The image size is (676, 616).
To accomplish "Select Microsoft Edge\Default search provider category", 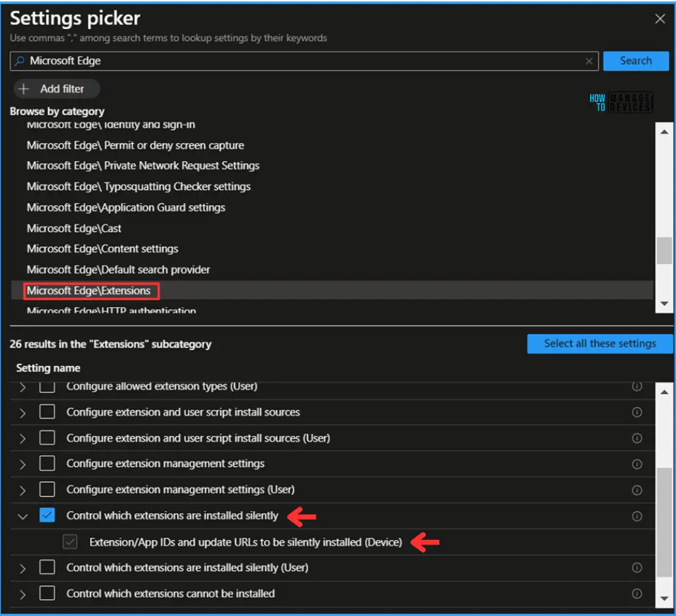I will coord(118,269).
